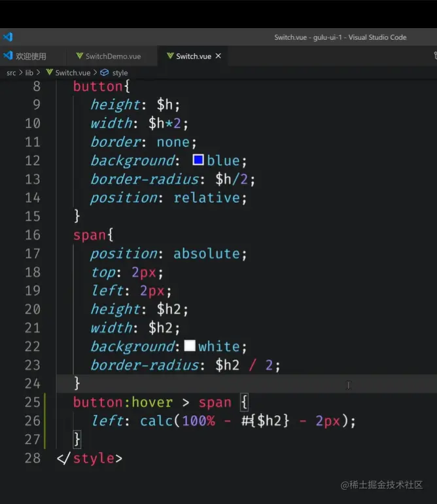Click 'border-radius: $h/2;' on line 13
437x504 pixels.
click(x=173, y=179)
